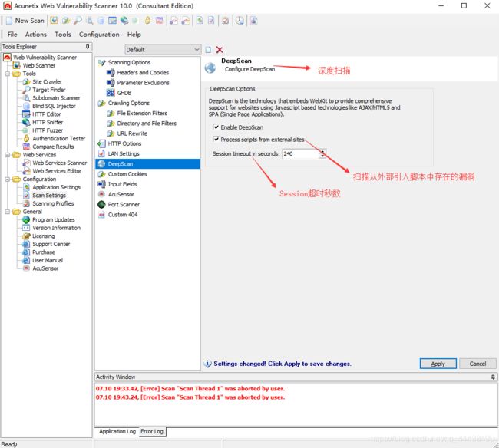Open the Default profile dropdown
This screenshot has width=499, height=448.
click(x=163, y=50)
